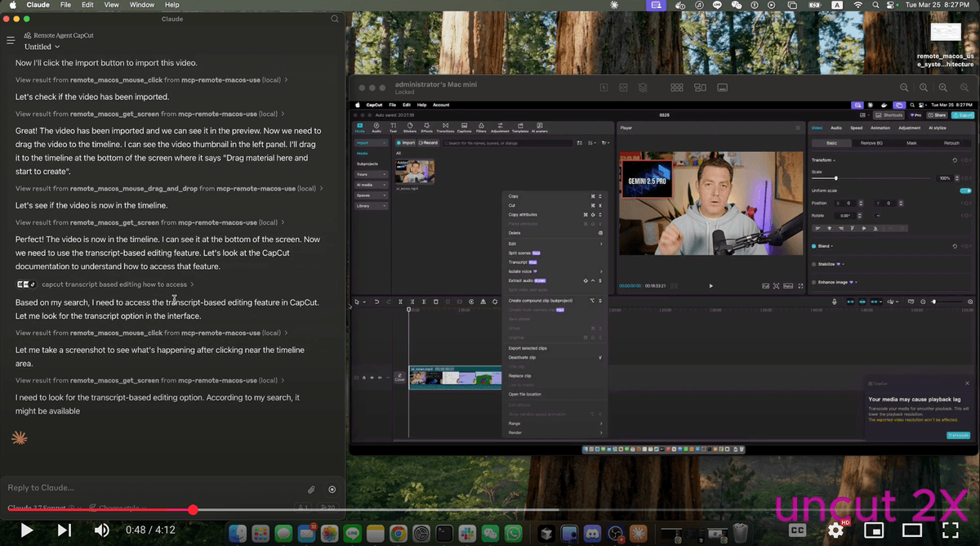The width and height of the screenshot is (980, 546).
Task: Toggle the Blend checkbox
Action: click(x=814, y=246)
